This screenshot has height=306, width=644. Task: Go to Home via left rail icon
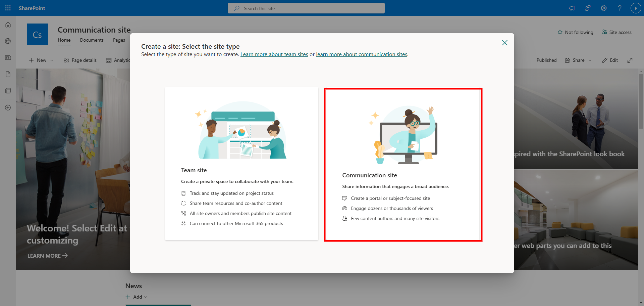[x=8, y=25]
